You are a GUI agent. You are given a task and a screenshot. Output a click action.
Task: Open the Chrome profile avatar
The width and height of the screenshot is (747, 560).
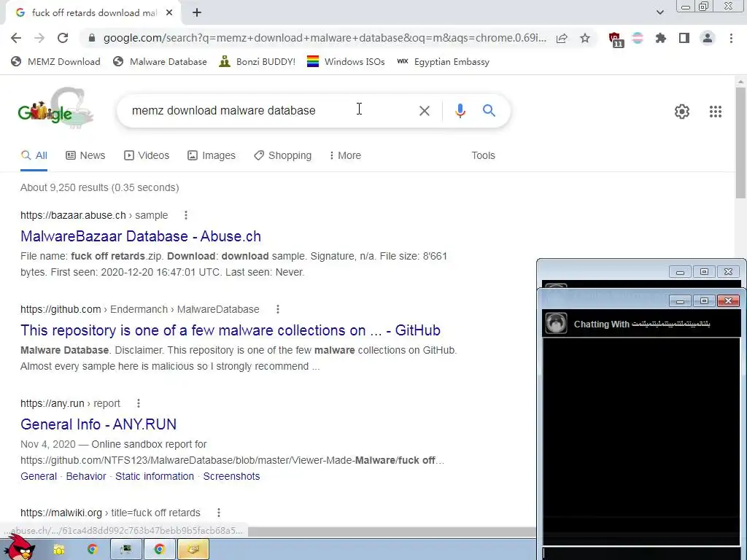pos(708,38)
